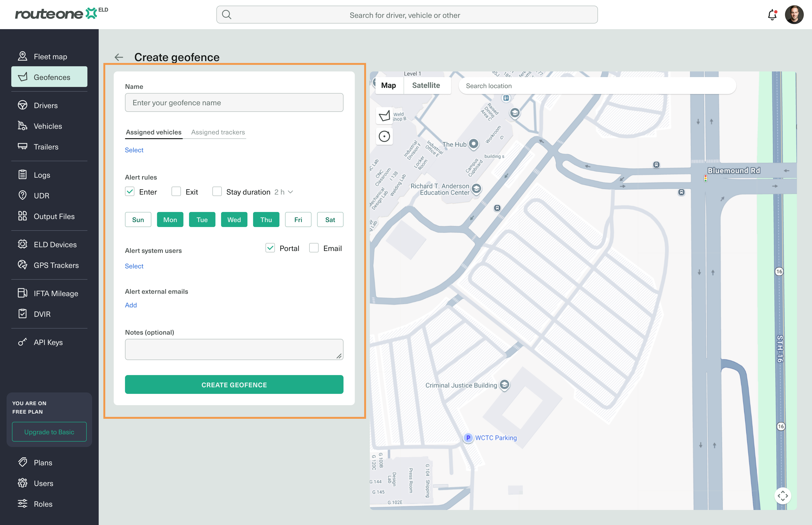Click the Logs sidebar icon
Viewport: 812px width, 525px height.
tap(23, 175)
